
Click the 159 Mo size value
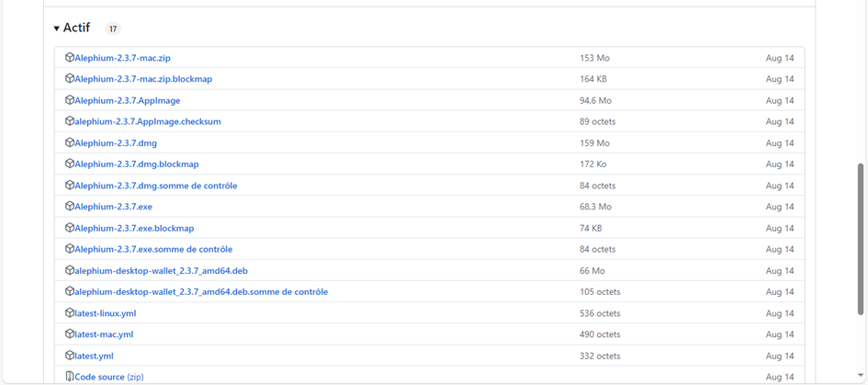pyautogui.click(x=594, y=143)
